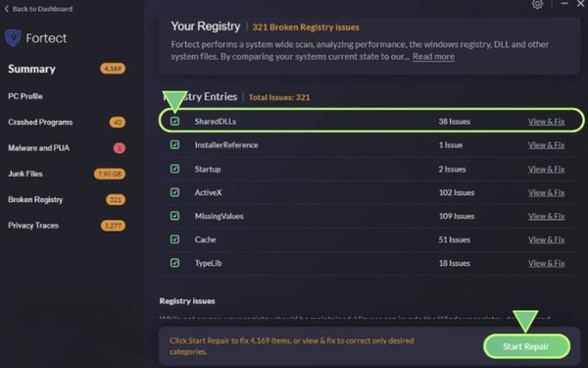
Task: Open the Read more link
Action: coord(433,57)
